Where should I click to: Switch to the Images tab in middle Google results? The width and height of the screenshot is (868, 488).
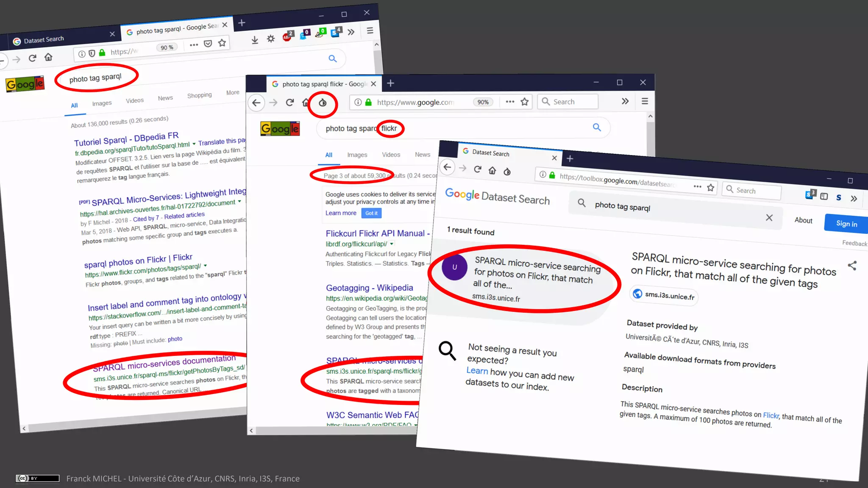pyautogui.click(x=357, y=155)
